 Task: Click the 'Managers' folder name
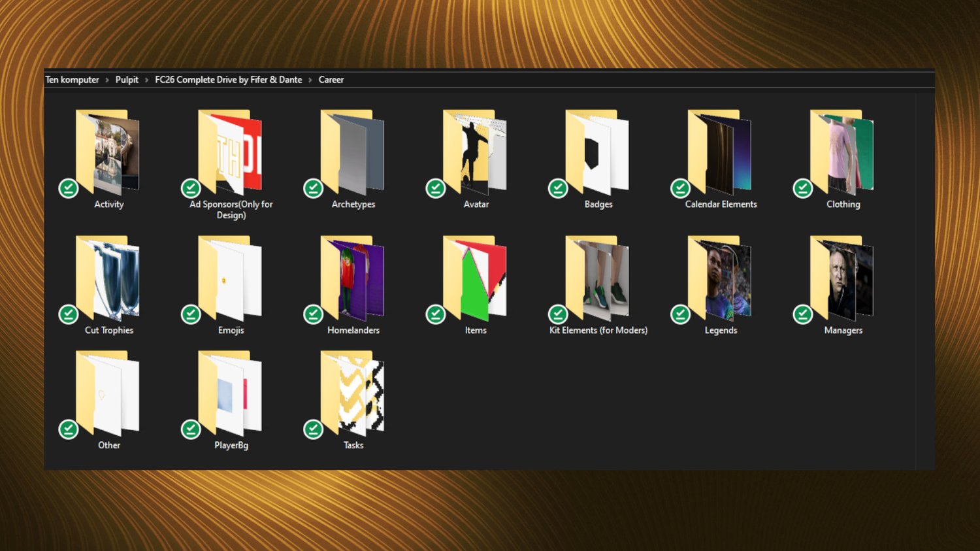[843, 331]
